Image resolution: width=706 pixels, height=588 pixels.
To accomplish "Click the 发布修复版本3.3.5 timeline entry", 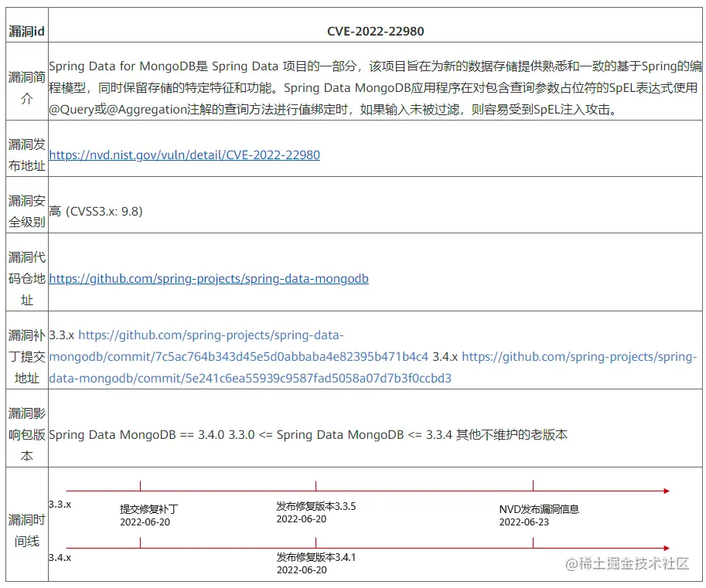I will pos(316,512).
